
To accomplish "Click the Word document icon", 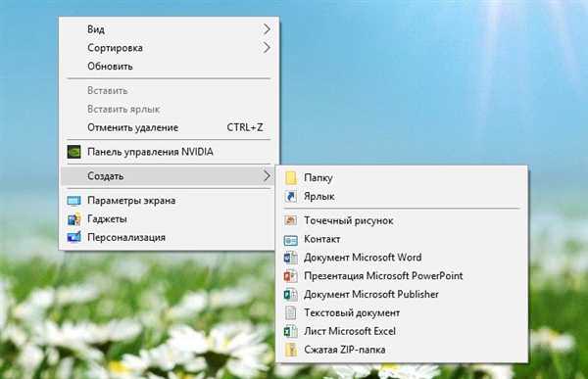I will [x=291, y=258].
